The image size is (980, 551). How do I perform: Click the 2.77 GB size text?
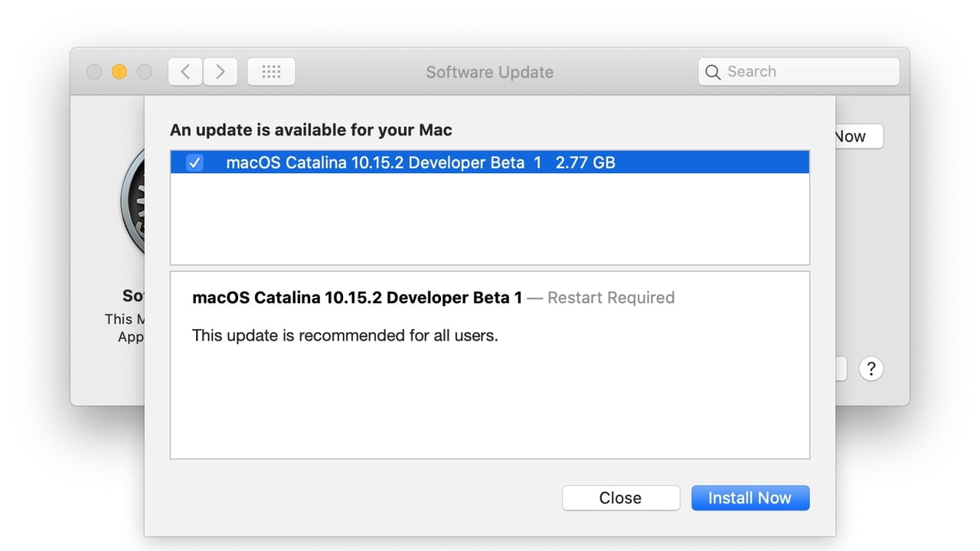point(586,162)
